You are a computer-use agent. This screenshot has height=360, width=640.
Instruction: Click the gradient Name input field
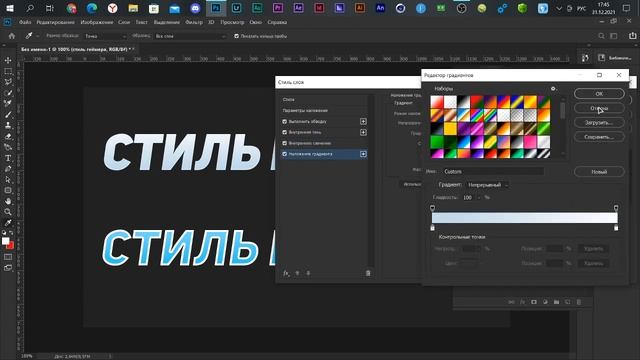493,171
